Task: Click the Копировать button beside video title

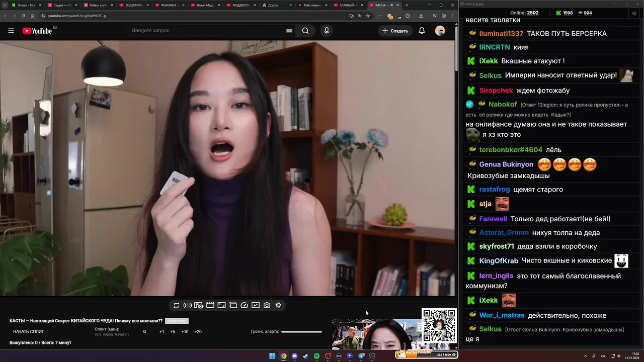Action: click(177, 321)
